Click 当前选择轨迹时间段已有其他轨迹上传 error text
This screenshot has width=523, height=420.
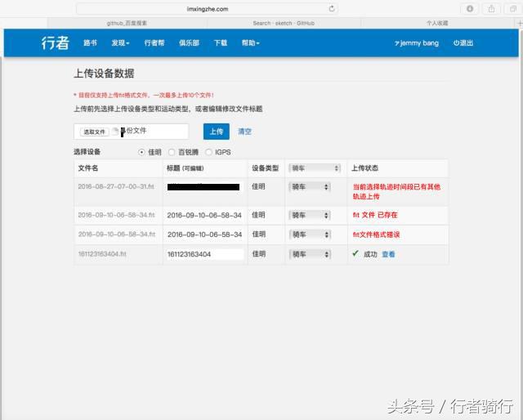[396, 191]
